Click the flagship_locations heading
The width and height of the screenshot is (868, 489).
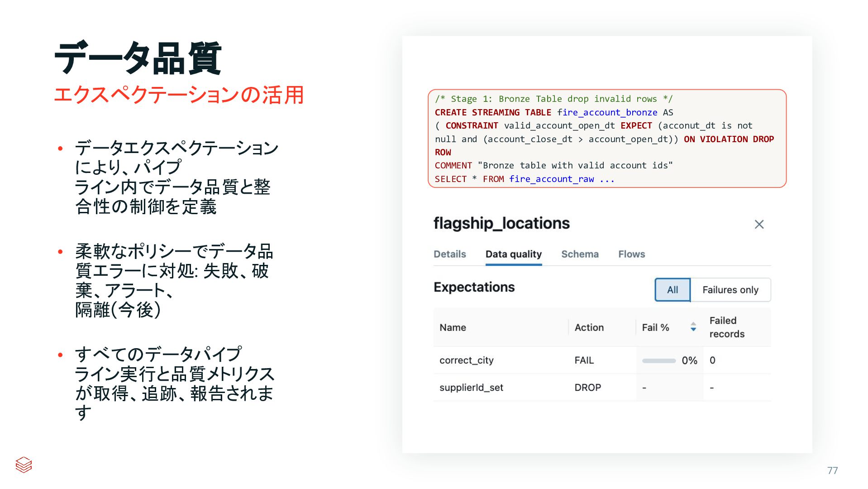point(501,223)
